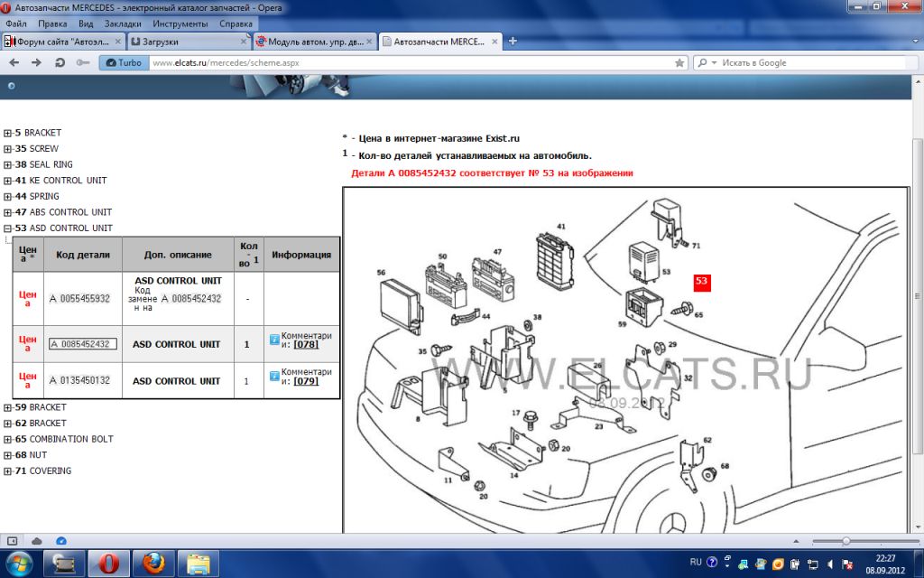Click the info icon beside comment [079]
924x578 pixels.
coord(274,376)
